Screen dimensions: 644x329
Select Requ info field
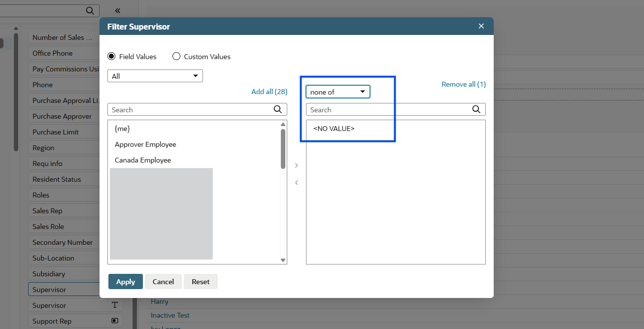pyautogui.click(x=64, y=164)
